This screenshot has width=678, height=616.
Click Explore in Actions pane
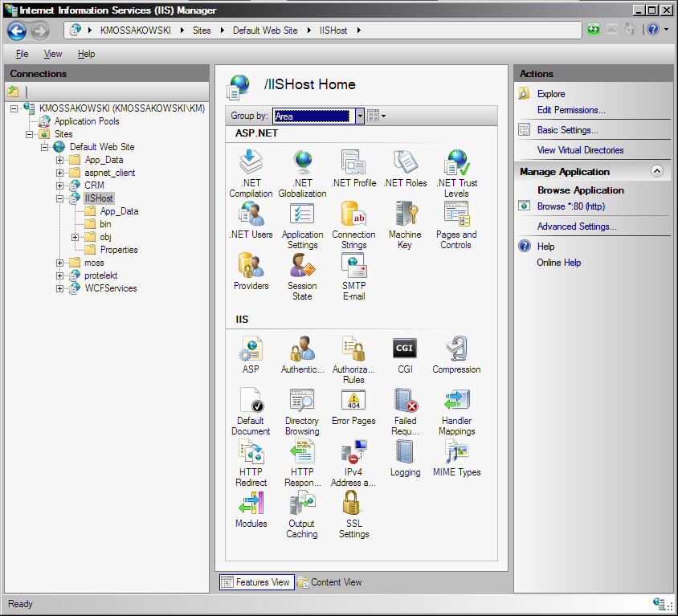pos(551,94)
